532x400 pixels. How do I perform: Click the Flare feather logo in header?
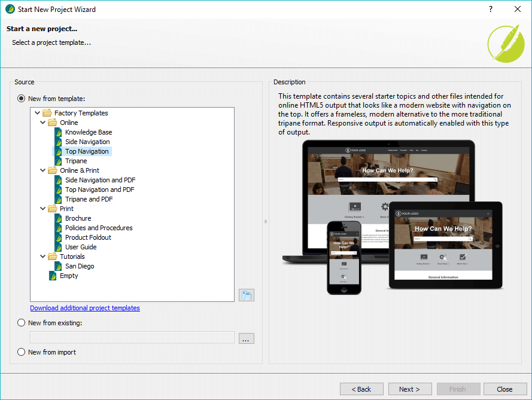point(506,44)
